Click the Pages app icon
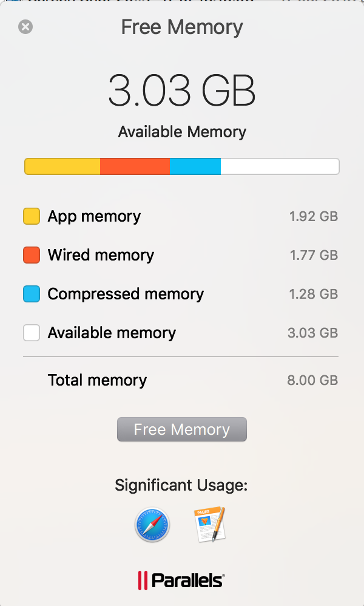Viewport: 364px width, 606px height. [x=209, y=524]
